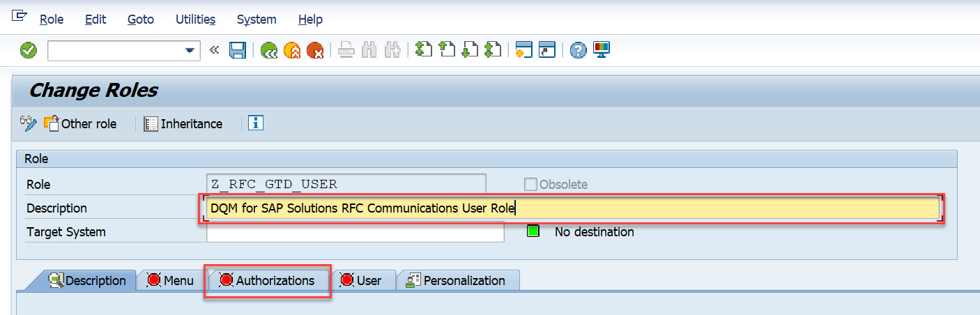Click the orange Exit icon

click(x=291, y=50)
